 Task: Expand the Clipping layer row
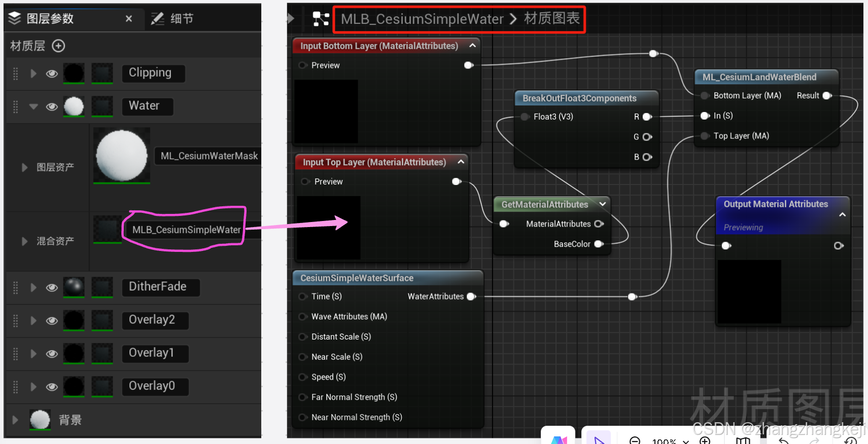(33, 73)
